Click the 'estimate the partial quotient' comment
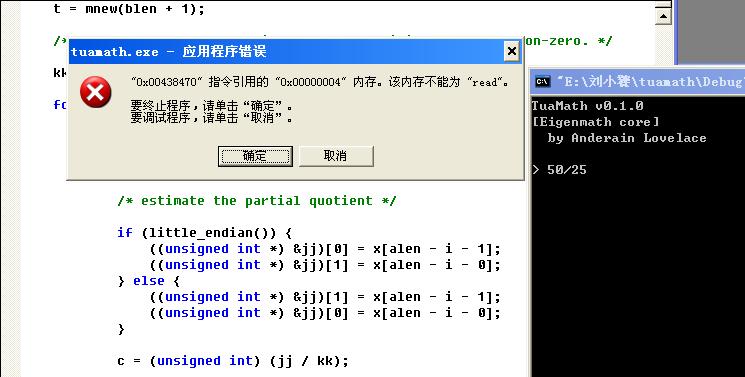Viewport: 745px width, 377px height. [x=257, y=201]
